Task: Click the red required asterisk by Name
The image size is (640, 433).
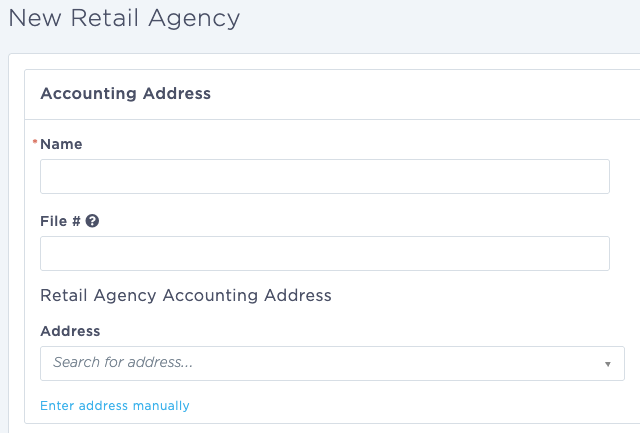Action: coord(35,142)
